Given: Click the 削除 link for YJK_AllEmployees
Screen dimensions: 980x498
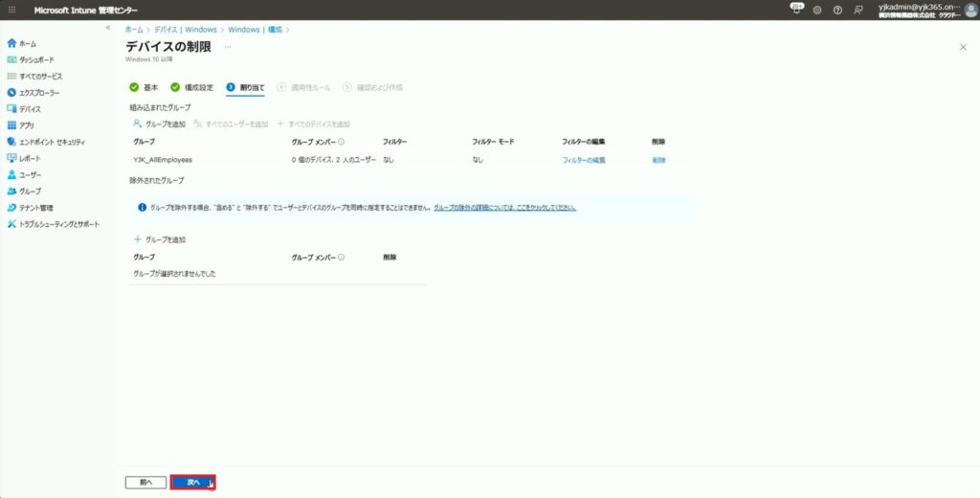Looking at the screenshot, I should [x=658, y=160].
